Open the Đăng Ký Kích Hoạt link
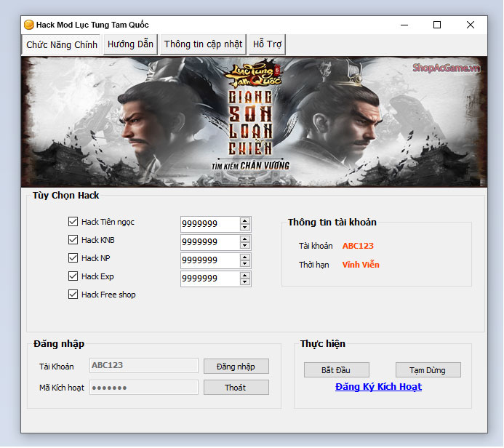Viewport: 504px width, 448px height. [378, 387]
